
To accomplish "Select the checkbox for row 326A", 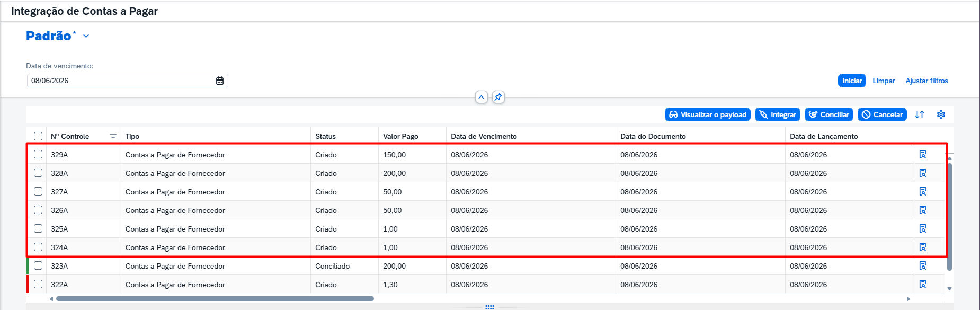I will pos(38,210).
